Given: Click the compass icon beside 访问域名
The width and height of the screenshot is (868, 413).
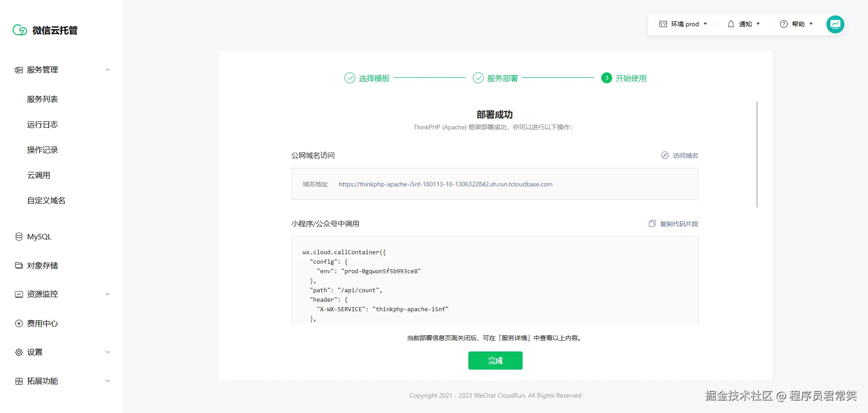Looking at the screenshot, I should (x=665, y=155).
